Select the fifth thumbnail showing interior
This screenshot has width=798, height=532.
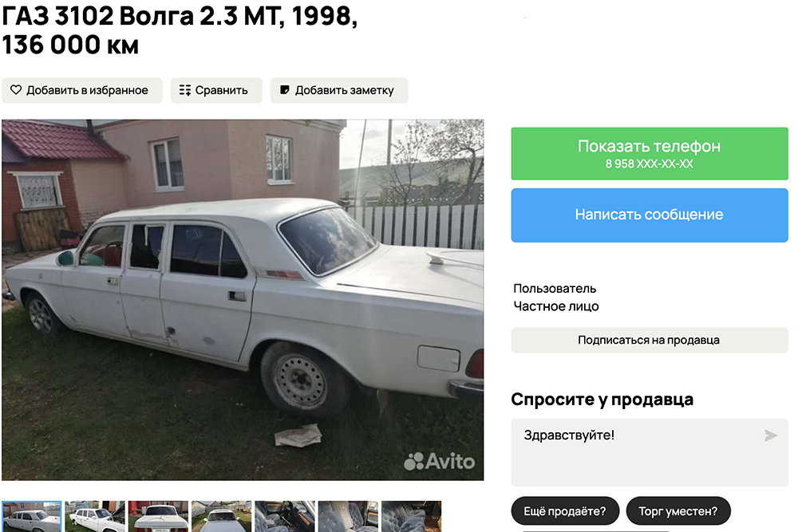click(285, 516)
